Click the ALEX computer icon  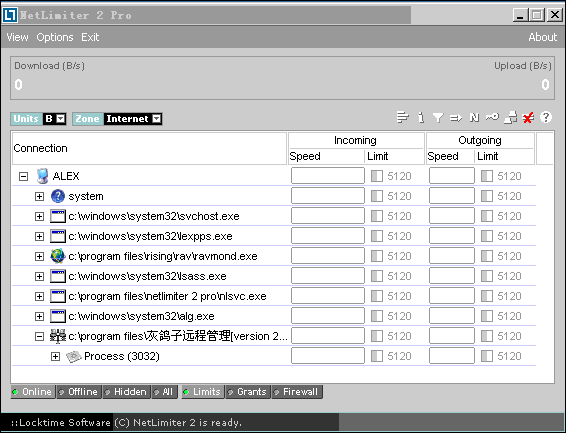[x=43, y=176]
